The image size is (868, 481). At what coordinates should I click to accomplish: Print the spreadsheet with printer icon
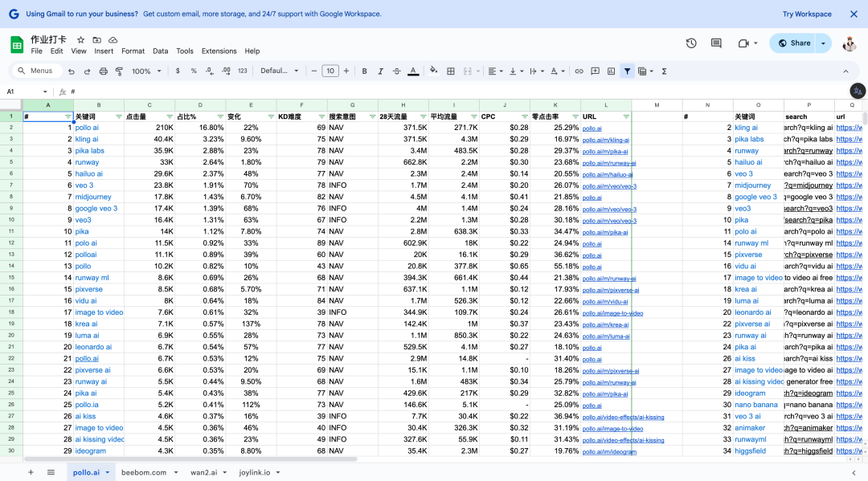click(103, 71)
